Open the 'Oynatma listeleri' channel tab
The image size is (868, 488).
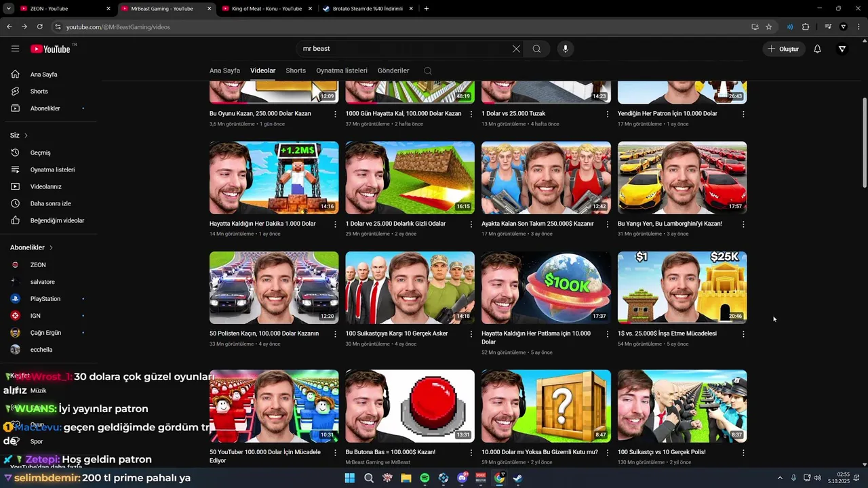coord(342,70)
